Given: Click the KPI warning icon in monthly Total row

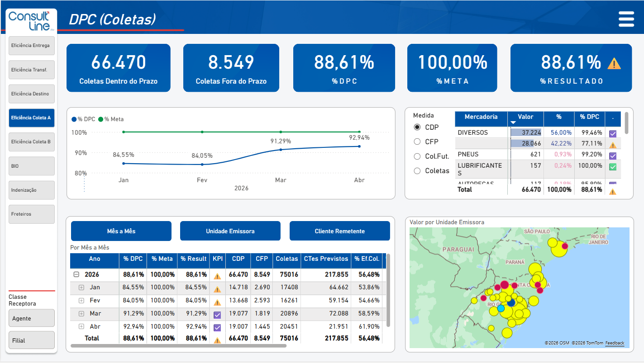Looking at the screenshot, I should (217, 340).
